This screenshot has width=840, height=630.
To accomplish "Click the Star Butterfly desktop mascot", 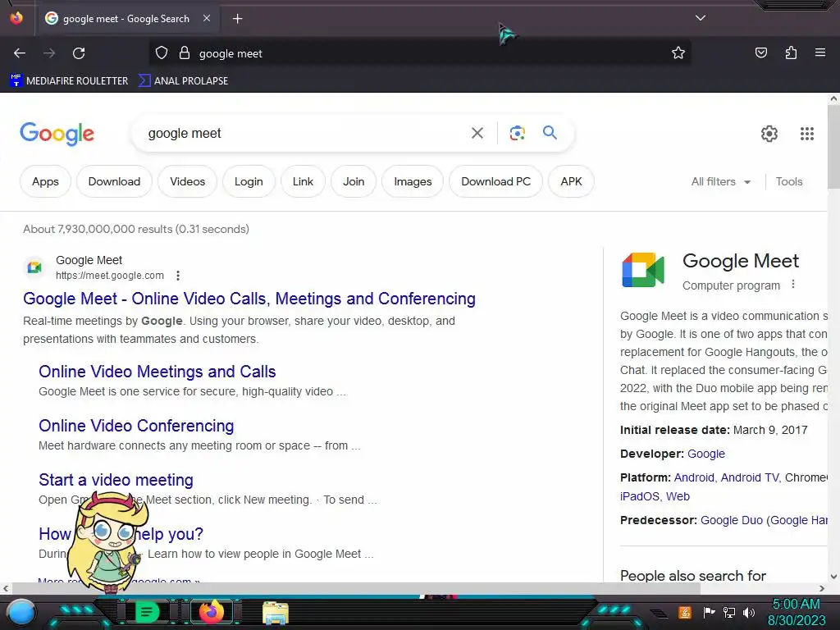I will (107, 541).
